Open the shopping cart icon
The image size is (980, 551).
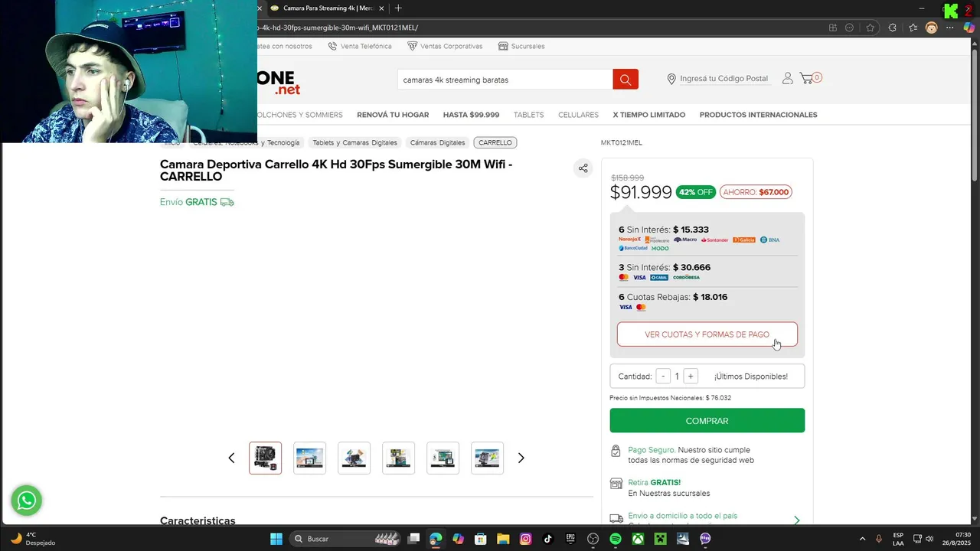coord(806,78)
